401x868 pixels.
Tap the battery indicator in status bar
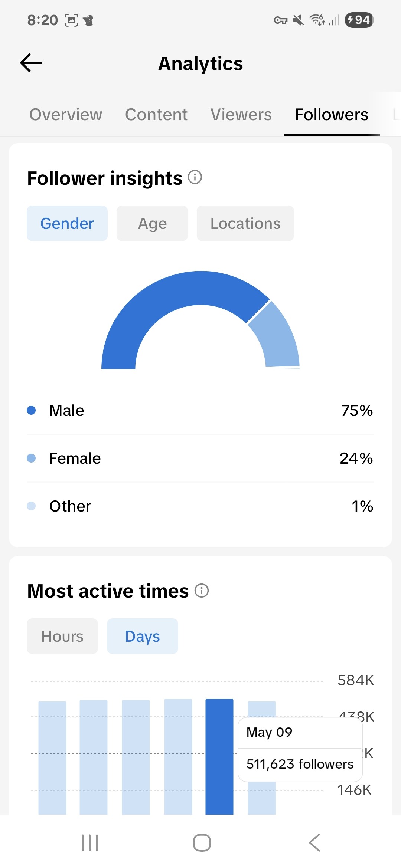coord(359,20)
